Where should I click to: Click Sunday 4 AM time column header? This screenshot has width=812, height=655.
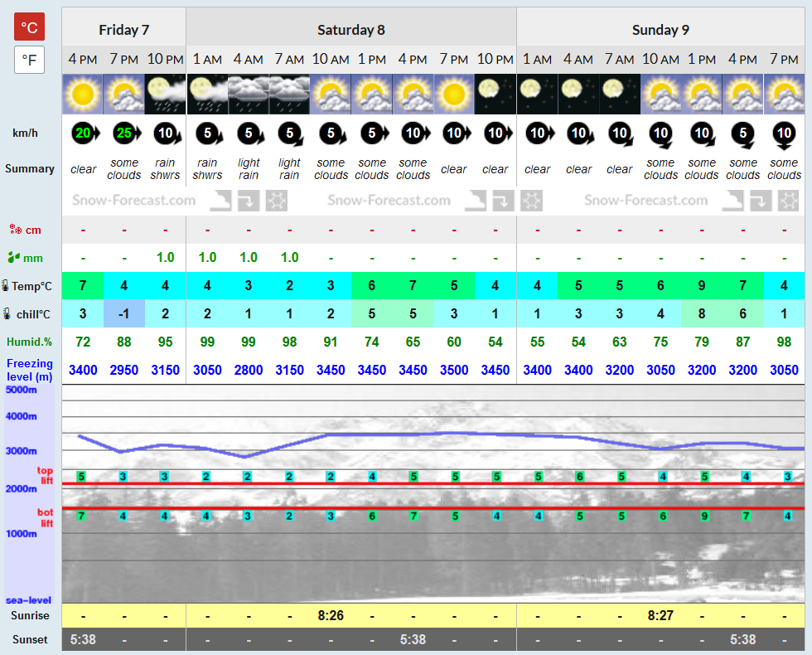pos(578,59)
